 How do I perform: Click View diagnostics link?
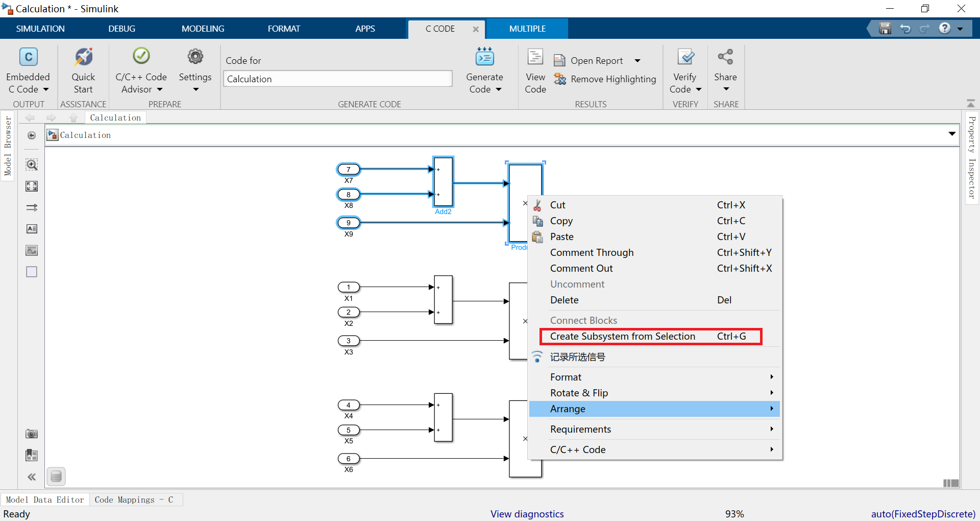point(527,514)
